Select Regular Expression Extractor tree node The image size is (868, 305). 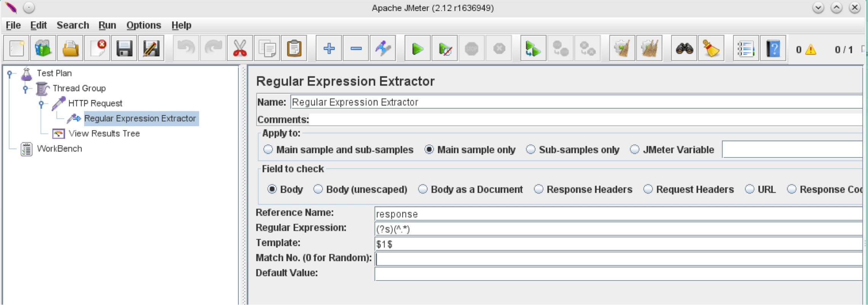point(140,119)
